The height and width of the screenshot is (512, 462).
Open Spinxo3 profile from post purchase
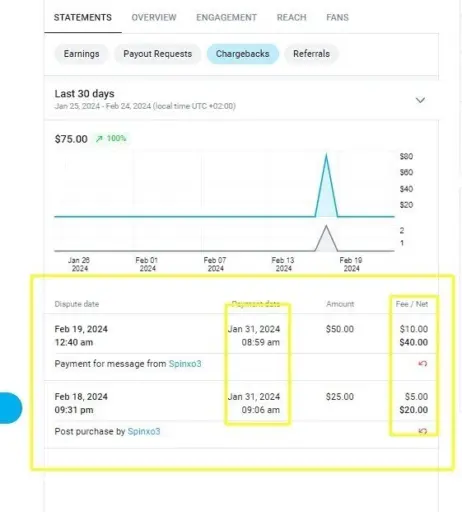[144, 431]
